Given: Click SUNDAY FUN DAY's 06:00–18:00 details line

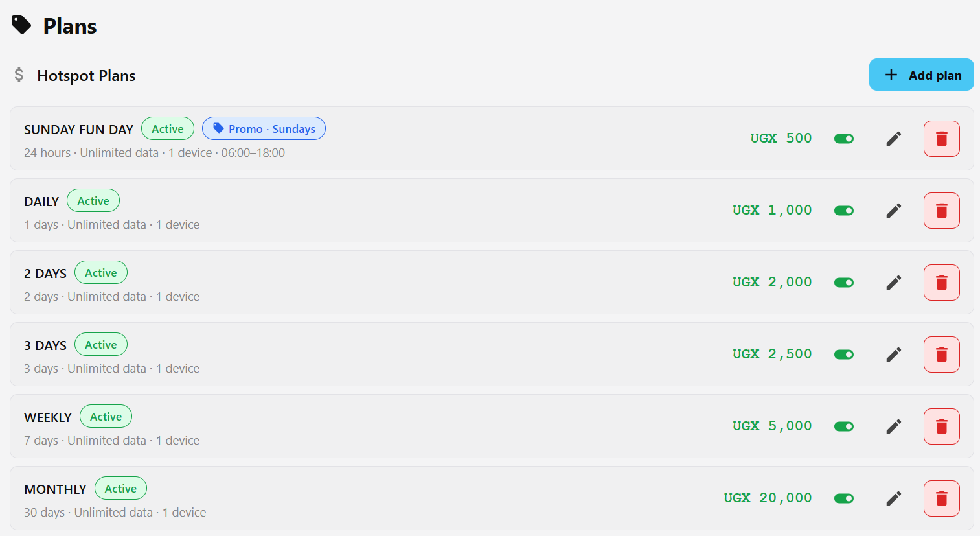Looking at the screenshot, I should (x=154, y=152).
